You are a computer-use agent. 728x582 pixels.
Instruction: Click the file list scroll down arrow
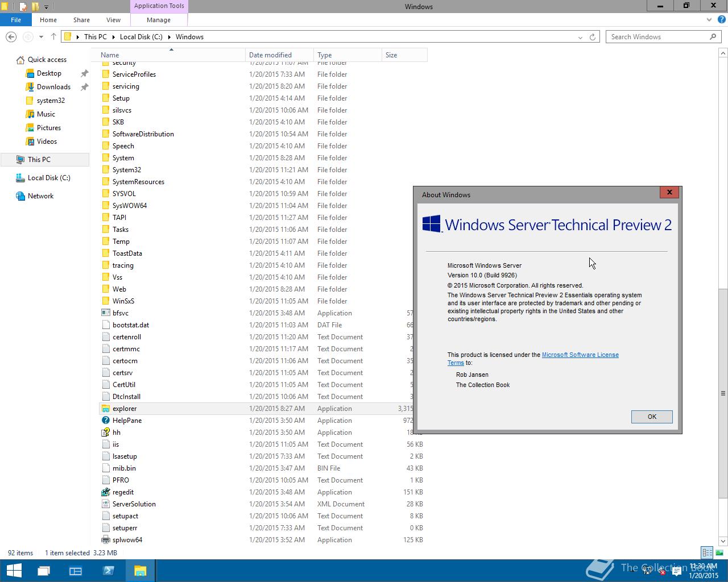pos(723,541)
